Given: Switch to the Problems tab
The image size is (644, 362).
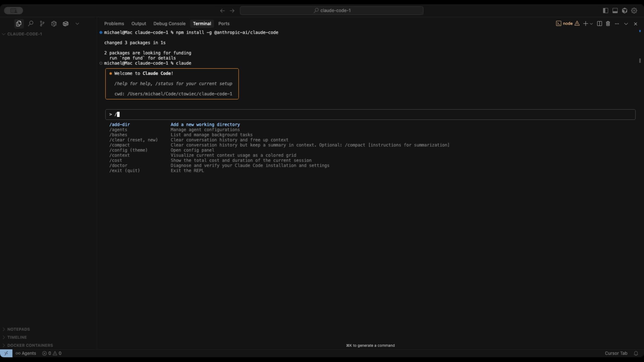Looking at the screenshot, I should click(x=114, y=24).
